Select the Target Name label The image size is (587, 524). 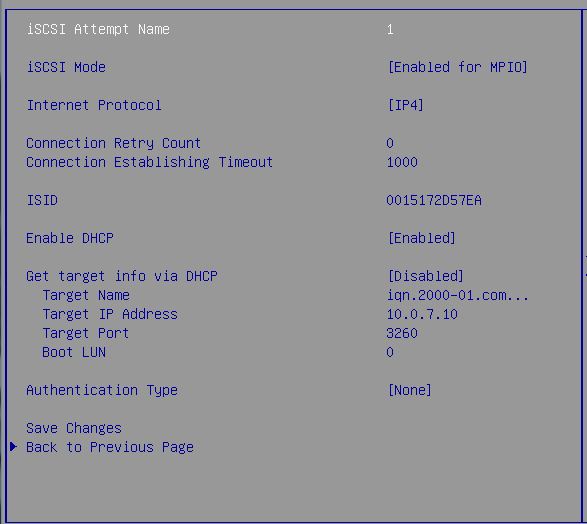coord(86,295)
